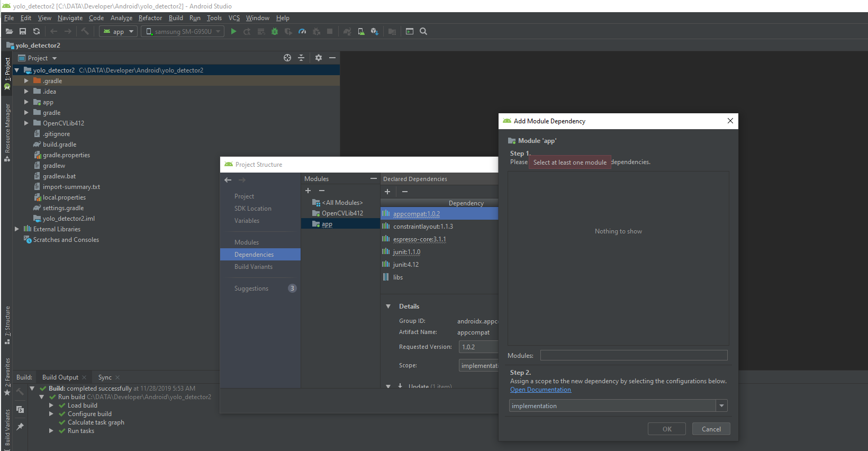
Task: Click the Modules text field in dialog
Action: click(634, 356)
